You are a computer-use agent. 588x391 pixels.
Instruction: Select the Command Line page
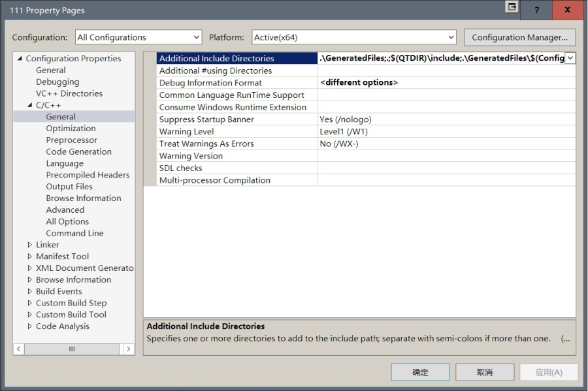74,233
